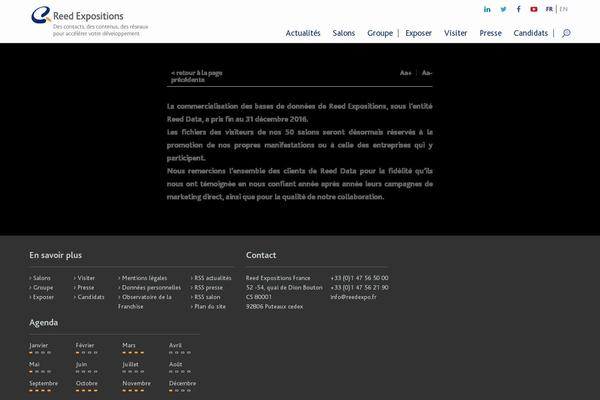Select Novembre in the Agenda
600x400 pixels.
click(137, 386)
